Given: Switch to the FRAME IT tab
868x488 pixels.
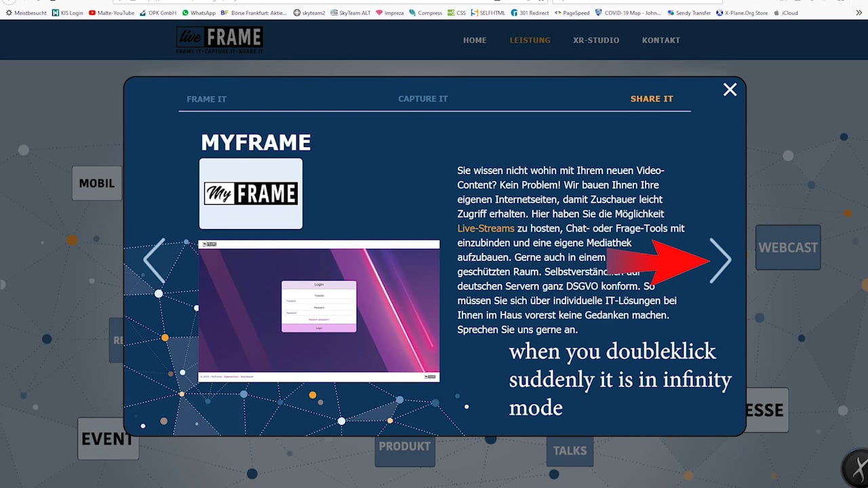Looking at the screenshot, I should [206, 99].
